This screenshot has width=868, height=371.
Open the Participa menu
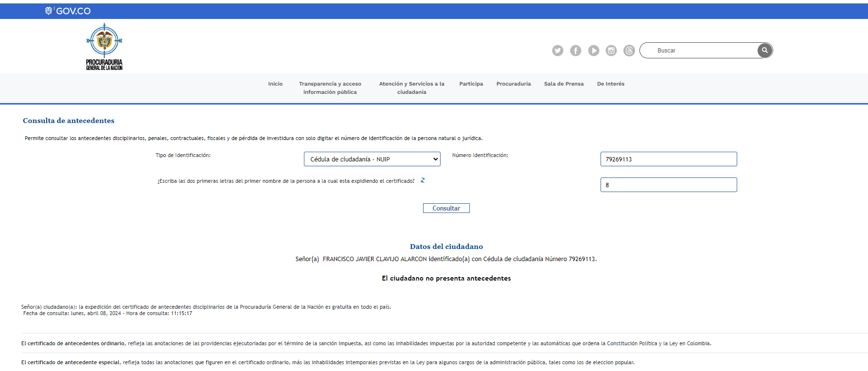[x=471, y=84]
